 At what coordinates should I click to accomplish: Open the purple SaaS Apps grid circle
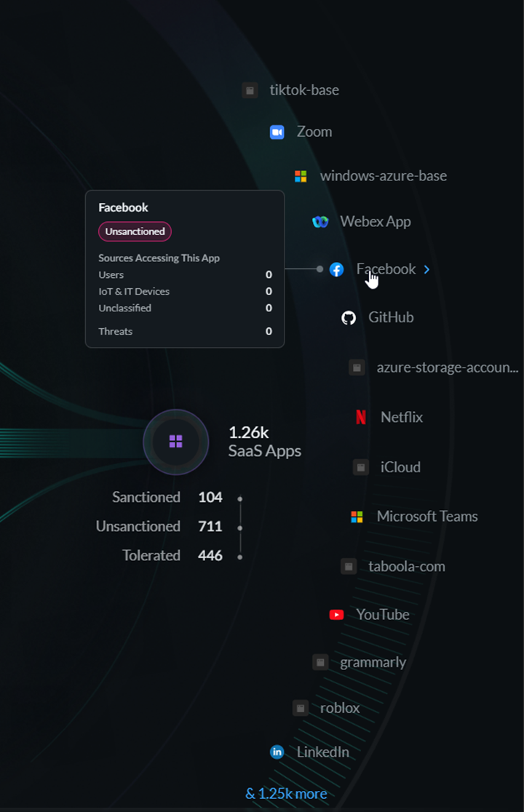(x=176, y=442)
